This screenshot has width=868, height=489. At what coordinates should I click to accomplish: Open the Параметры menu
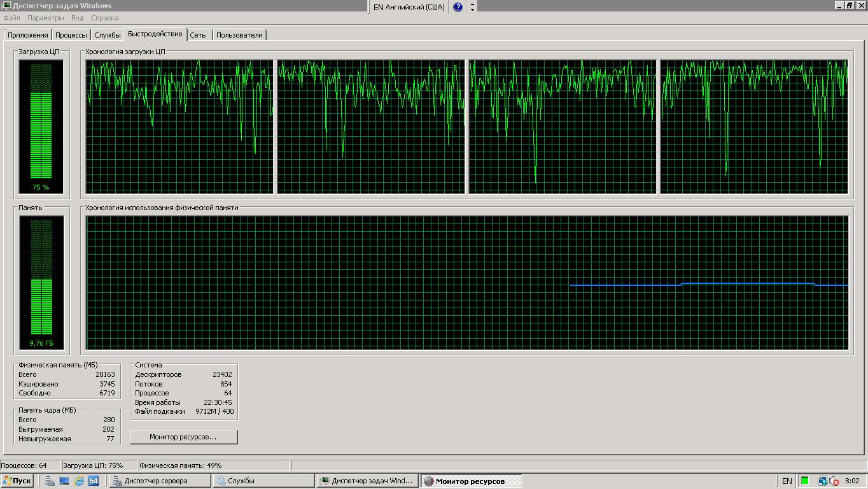pyautogui.click(x=45, y=18)
